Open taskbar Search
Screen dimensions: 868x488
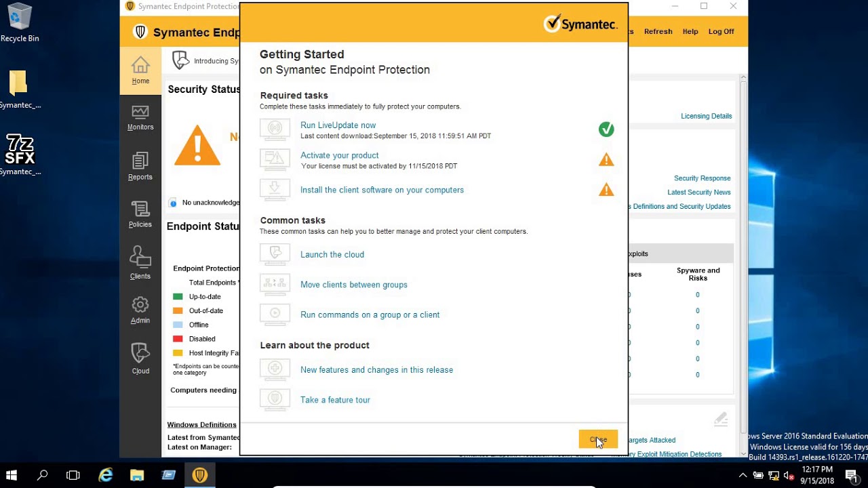point(42,475)
